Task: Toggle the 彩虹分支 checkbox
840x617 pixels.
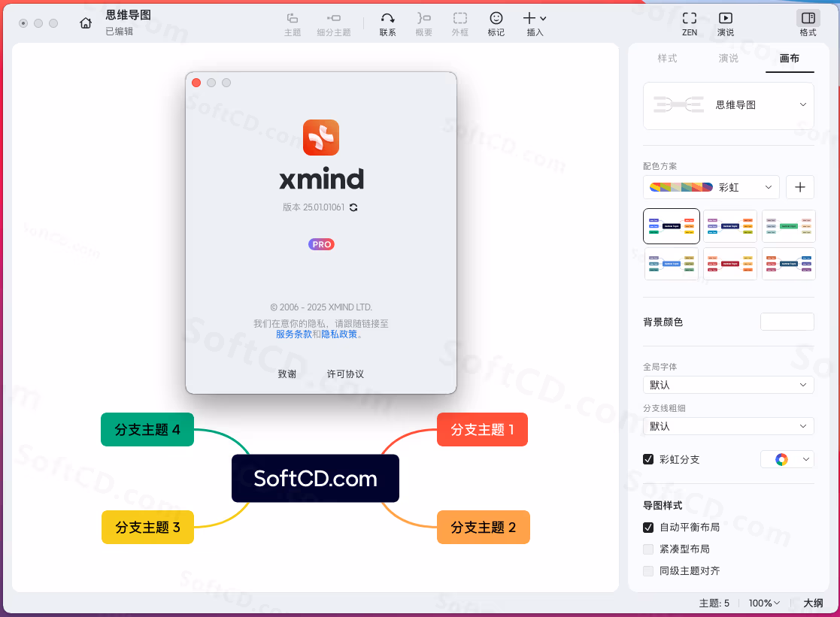Action: 648,459
